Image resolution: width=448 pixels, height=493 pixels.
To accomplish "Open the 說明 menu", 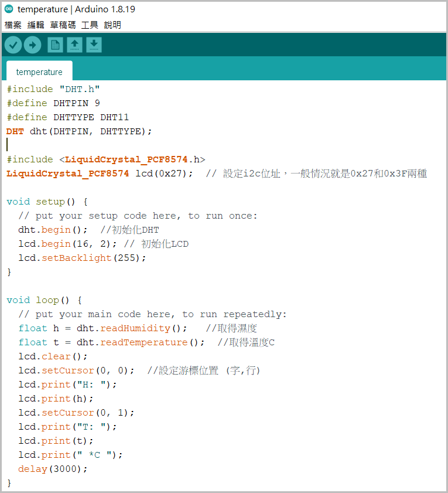I will coord(112,25).
